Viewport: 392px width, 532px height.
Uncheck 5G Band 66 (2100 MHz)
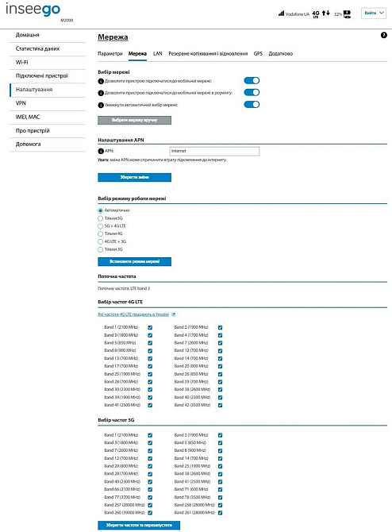(150, 490)
